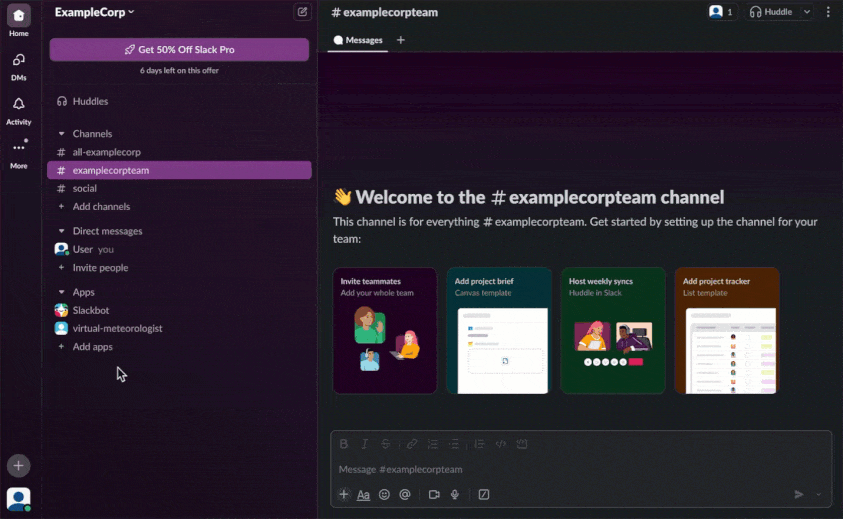Open the Slackbot app
The height and width of the screenshot is (519, 843).
coord(178,310)
